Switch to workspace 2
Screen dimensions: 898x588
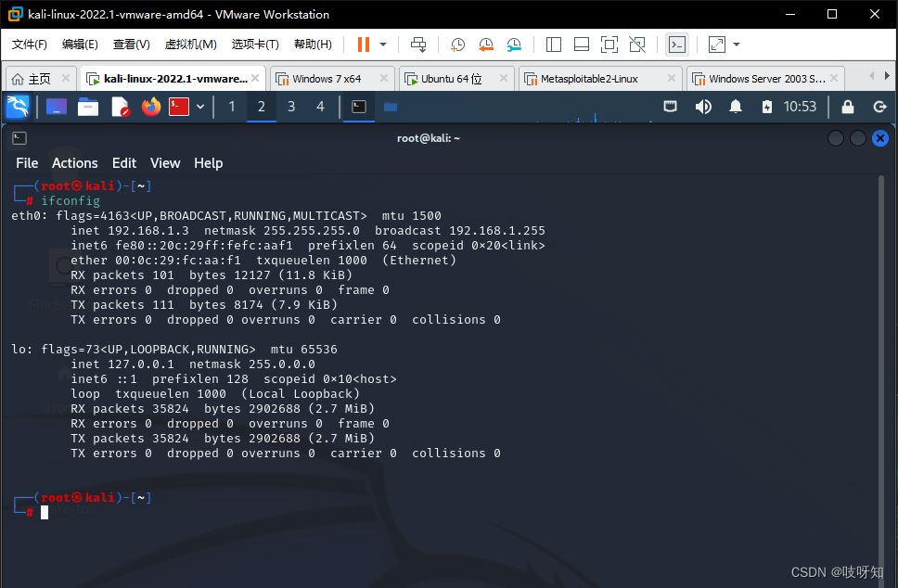[x=262, y=107]
